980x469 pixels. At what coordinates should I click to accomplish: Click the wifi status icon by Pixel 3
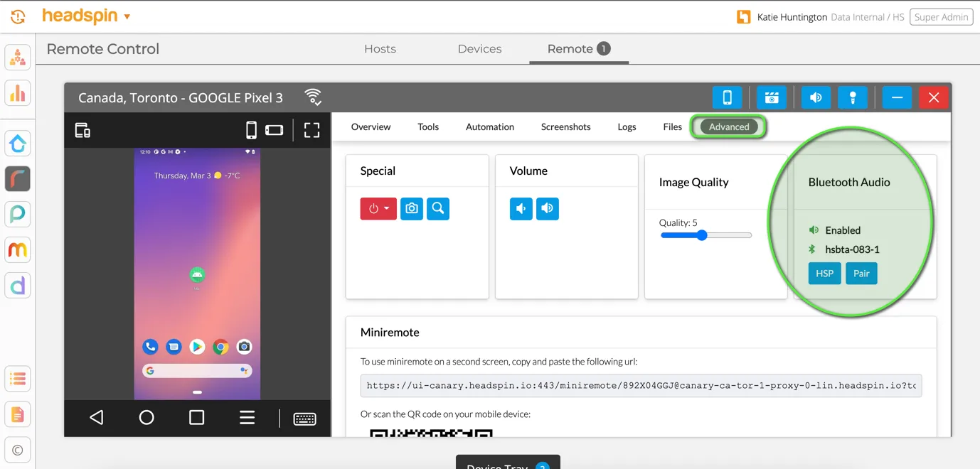coord(313,97)
